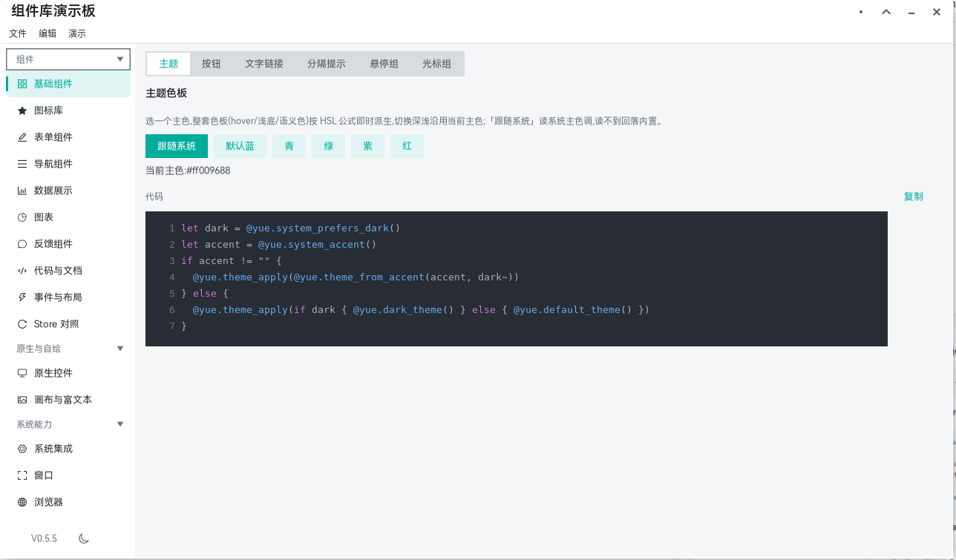Select the 主题 tab
Image resolution: width=956 pixels, height=560 pixels.
pos(169,64)
